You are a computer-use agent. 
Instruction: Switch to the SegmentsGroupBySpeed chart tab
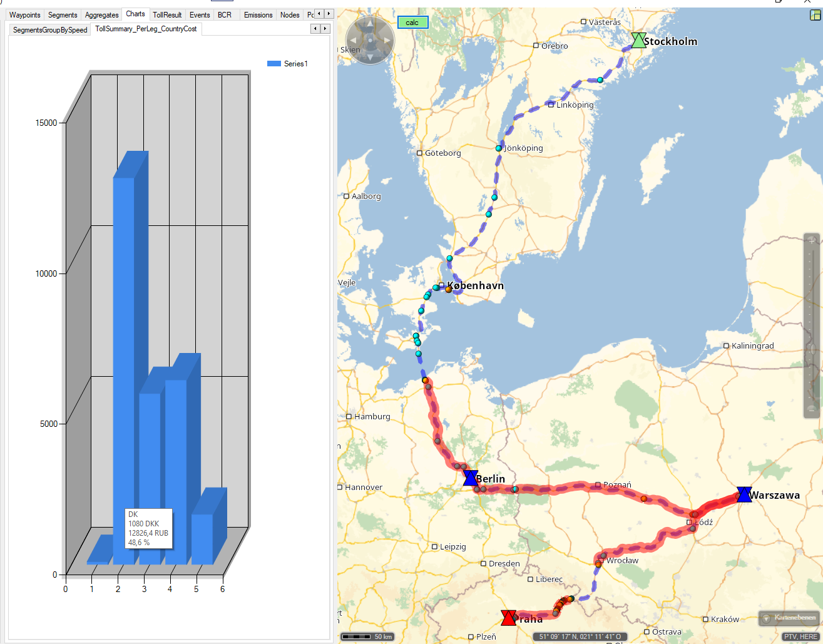(x=50, y=29)
